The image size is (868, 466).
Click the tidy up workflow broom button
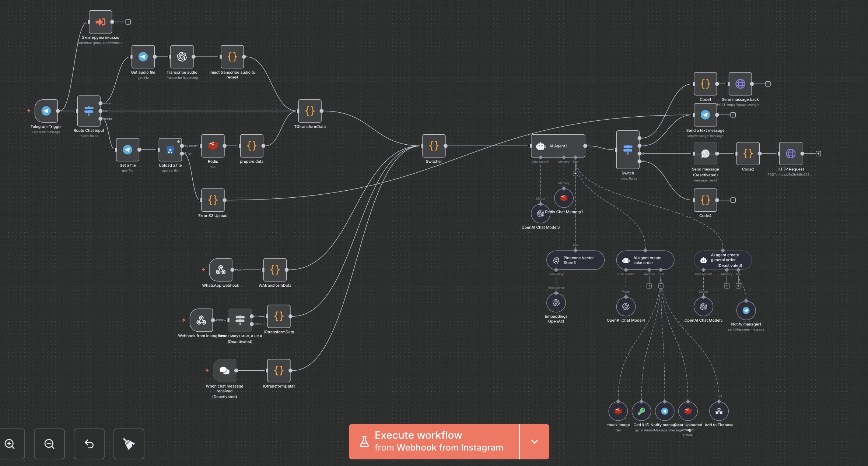click(129, 444)
